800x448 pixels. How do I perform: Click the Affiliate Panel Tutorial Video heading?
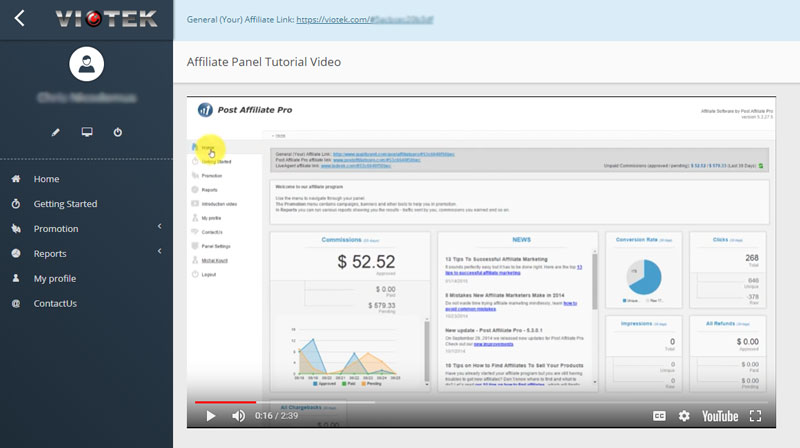[x=264, y=62]
